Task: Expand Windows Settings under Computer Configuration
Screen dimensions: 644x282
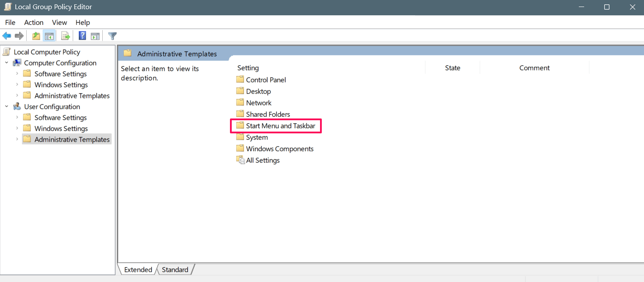Action: click(17, 85)
